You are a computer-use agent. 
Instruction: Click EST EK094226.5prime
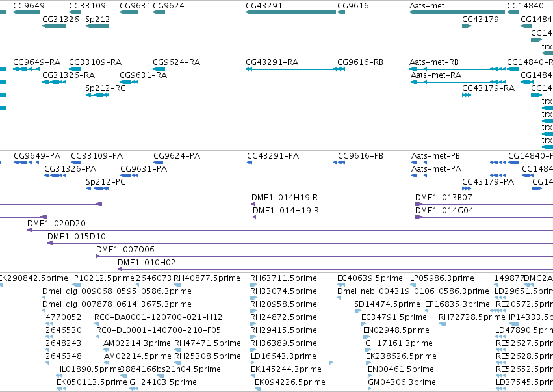290,382
